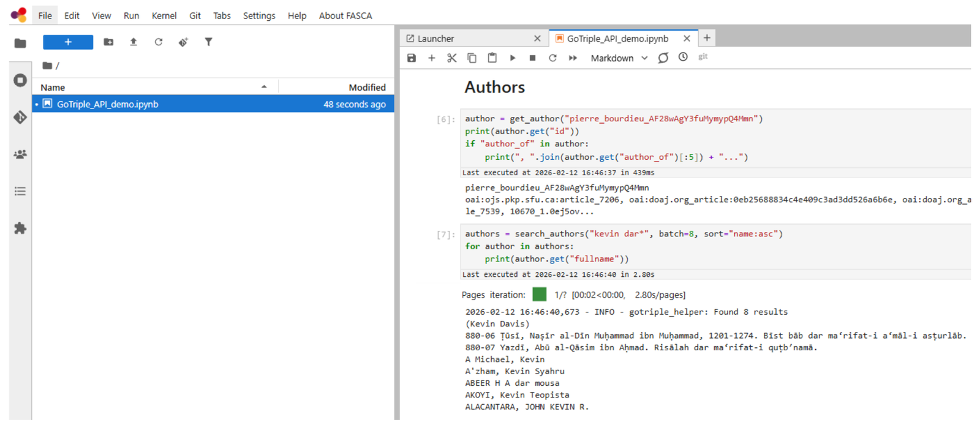
Task: Add a new tab with plus button
Action: coord(707,38)
